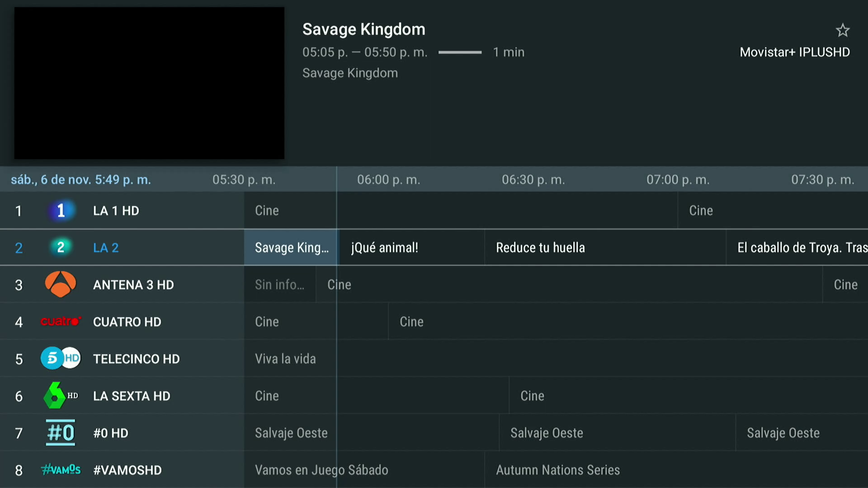868x488 pixels.
Task: Select the Telecinco HD logo
Action: (61, 358)
